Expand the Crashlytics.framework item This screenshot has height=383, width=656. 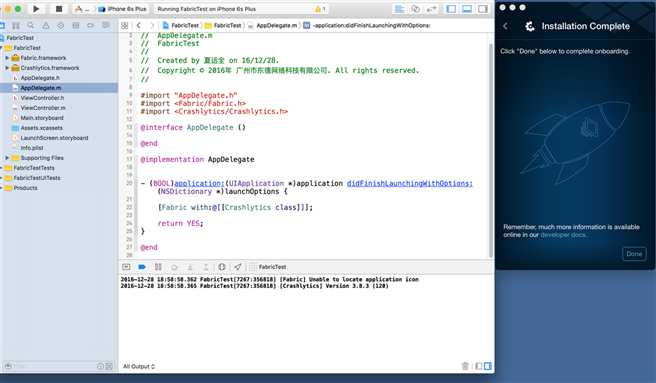[7, 68]
